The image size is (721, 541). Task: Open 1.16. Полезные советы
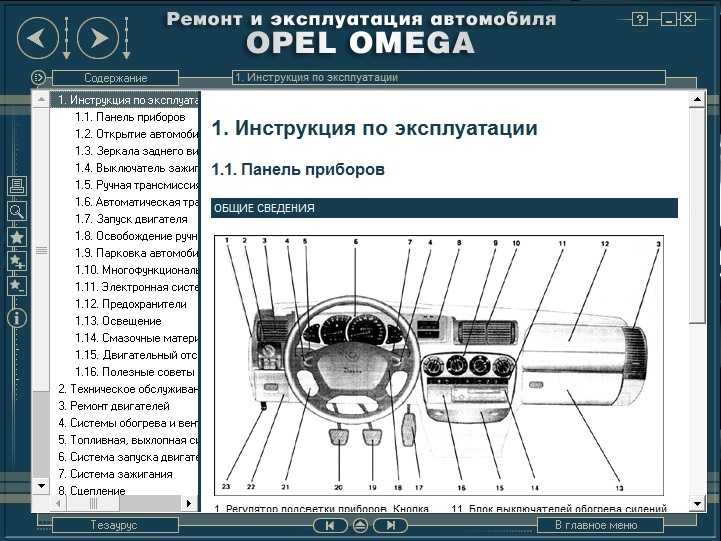135,372
